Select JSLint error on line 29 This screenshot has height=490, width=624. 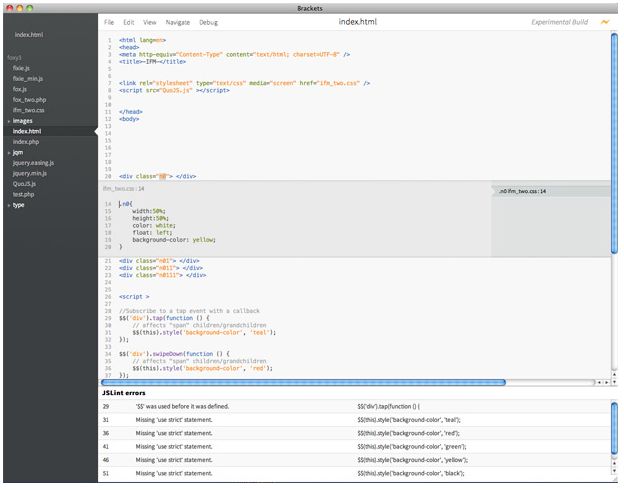coord(354,406)
